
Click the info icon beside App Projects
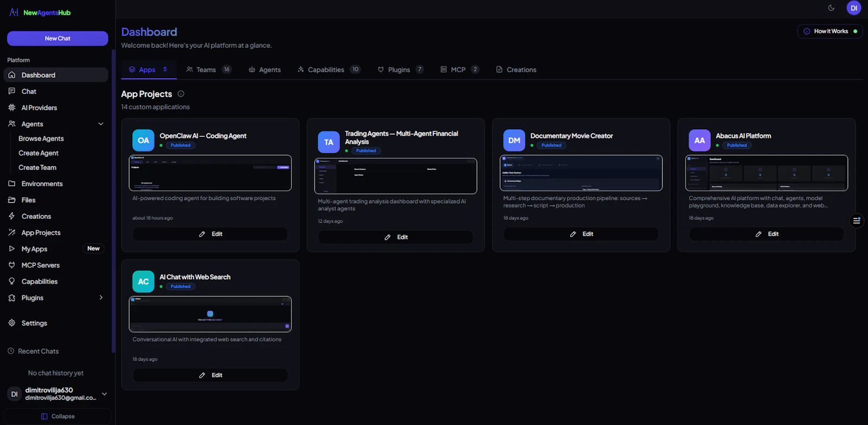point(181,94)
